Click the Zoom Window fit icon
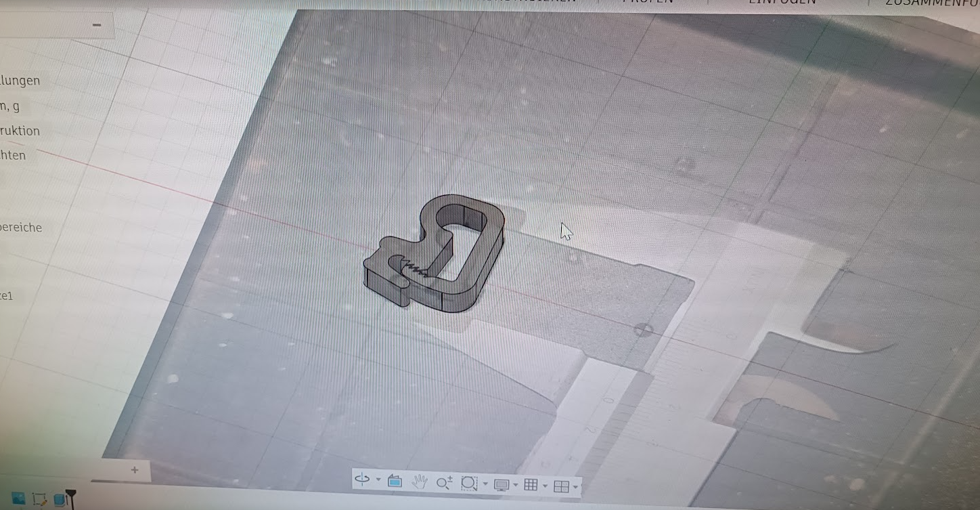The height and width of the screenshot is (510, 980). tap(469, 484)
